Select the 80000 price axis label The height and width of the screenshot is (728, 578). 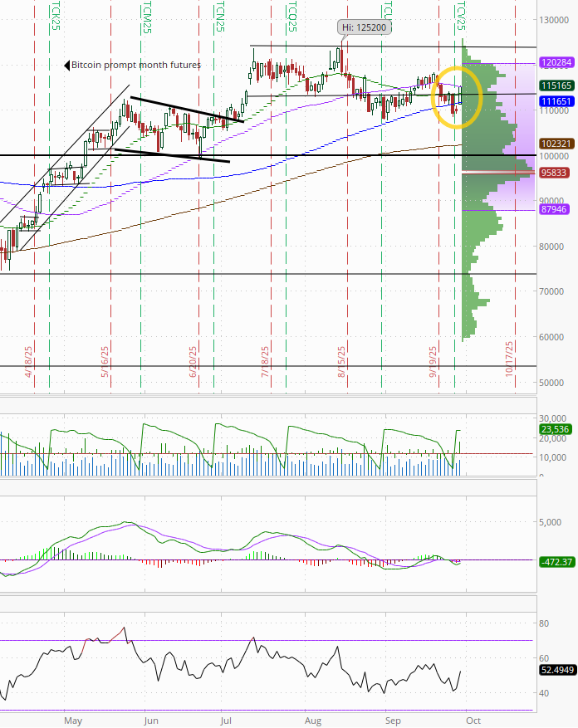(551, 247)
